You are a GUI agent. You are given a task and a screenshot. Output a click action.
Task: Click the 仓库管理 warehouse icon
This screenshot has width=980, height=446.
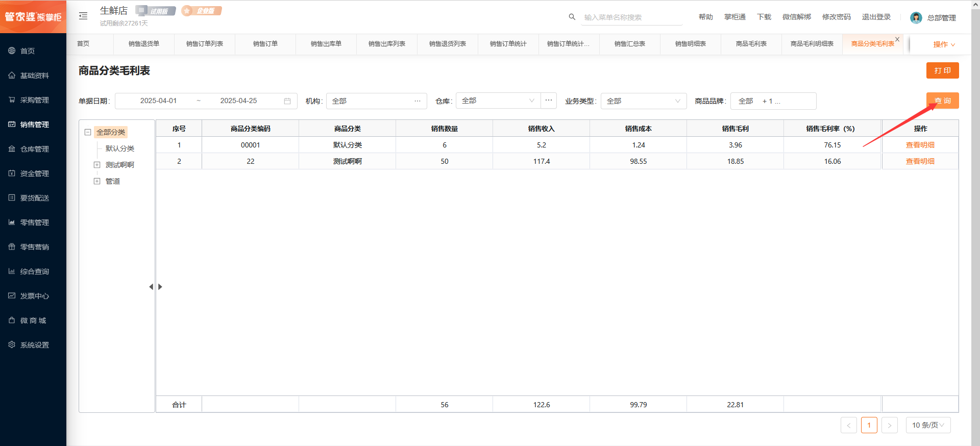[x=12, y=148]
